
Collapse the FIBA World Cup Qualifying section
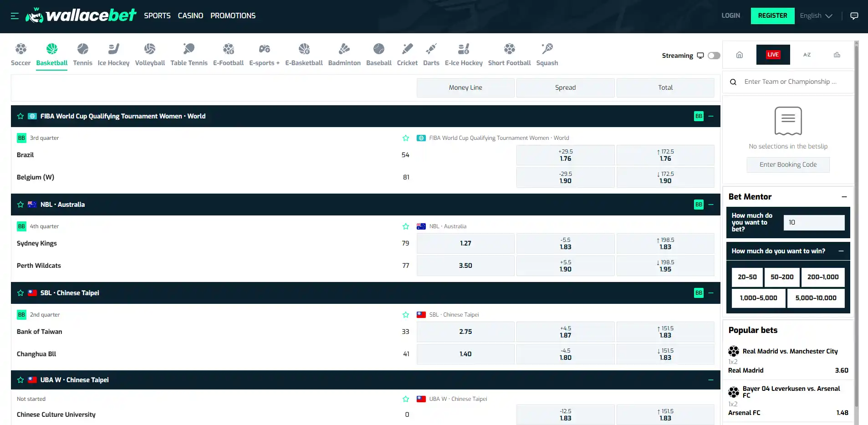pyautogui.click(x=711, y=116)
